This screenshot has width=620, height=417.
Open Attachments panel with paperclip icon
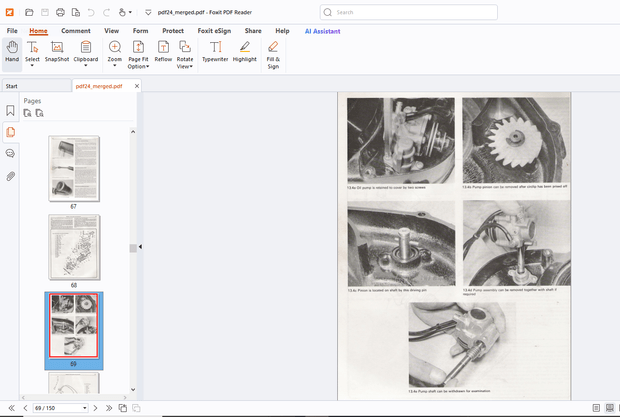(10, 176)
